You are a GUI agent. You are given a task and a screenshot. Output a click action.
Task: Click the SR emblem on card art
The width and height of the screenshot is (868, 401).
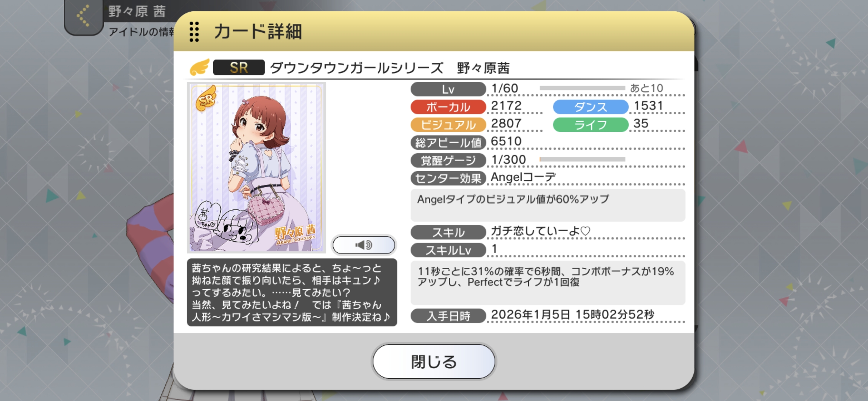click(206, 98)
